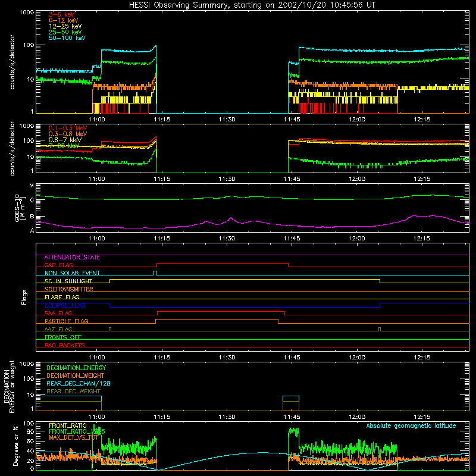Click the Degrees or % axis title
476x476 pixels.
tap(15, 446)
